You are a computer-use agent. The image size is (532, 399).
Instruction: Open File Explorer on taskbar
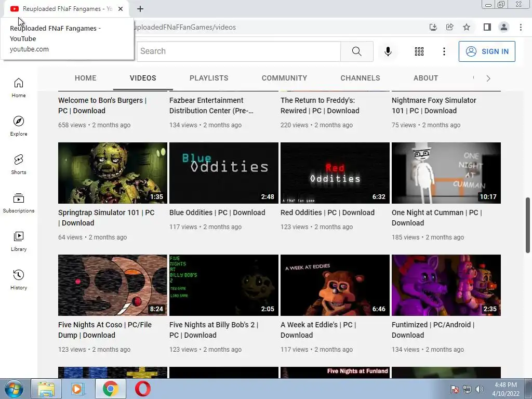point(46,389)
